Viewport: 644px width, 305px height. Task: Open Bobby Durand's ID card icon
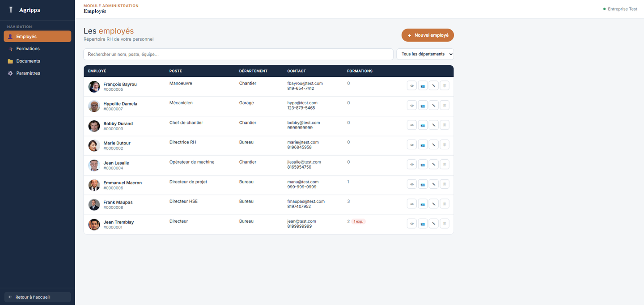(423, 125)
